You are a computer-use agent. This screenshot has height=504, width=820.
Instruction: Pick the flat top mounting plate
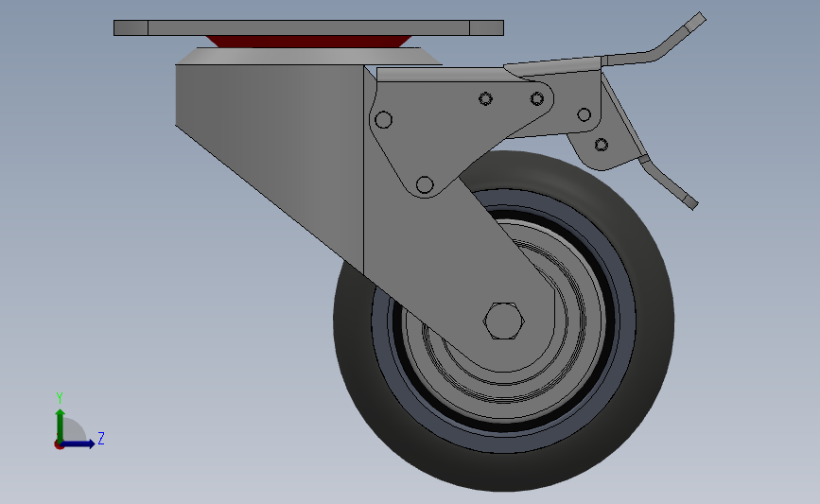tap(308, 27)
